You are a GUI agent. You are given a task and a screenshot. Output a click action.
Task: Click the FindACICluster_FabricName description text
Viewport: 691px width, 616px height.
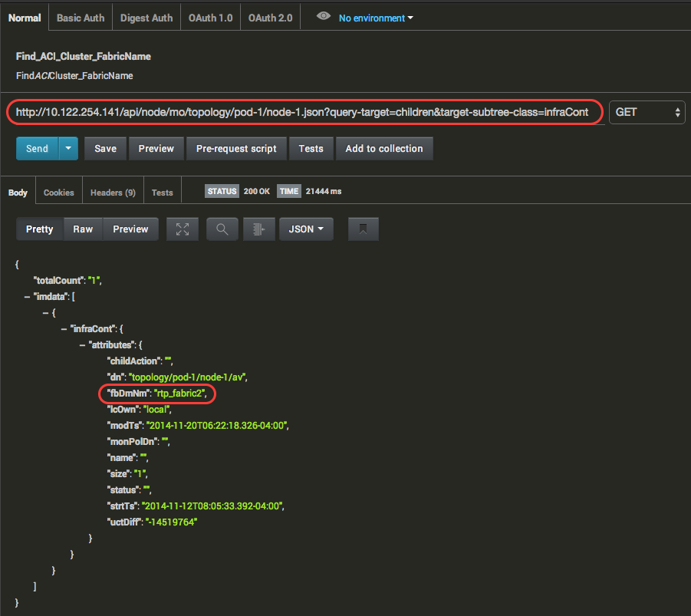pyautogui.click(x=74, y=76)
